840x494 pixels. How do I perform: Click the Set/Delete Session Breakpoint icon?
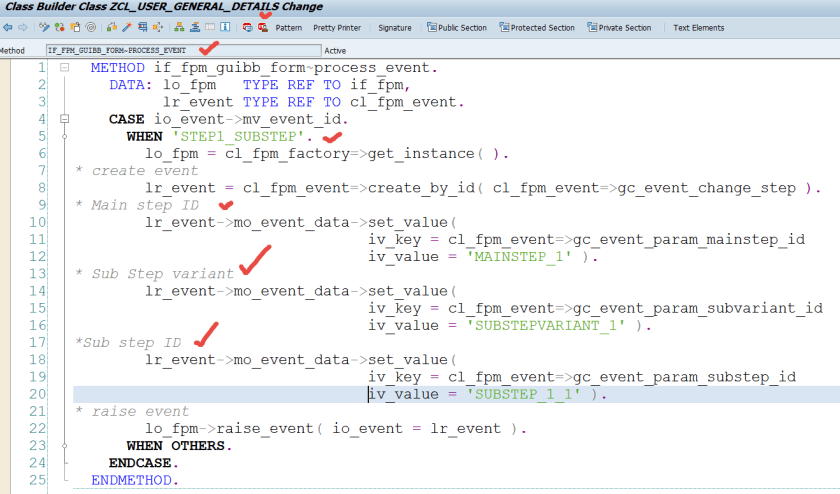(247, 28)
